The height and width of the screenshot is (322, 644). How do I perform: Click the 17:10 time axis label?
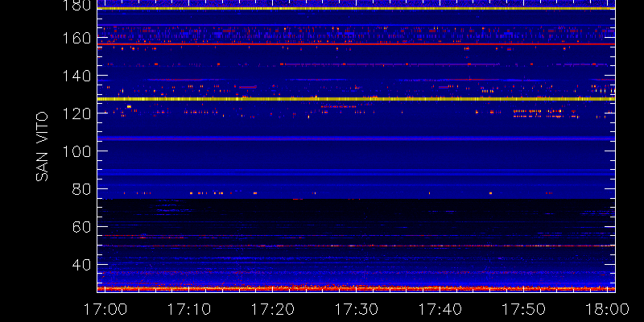tap(188, 309)
